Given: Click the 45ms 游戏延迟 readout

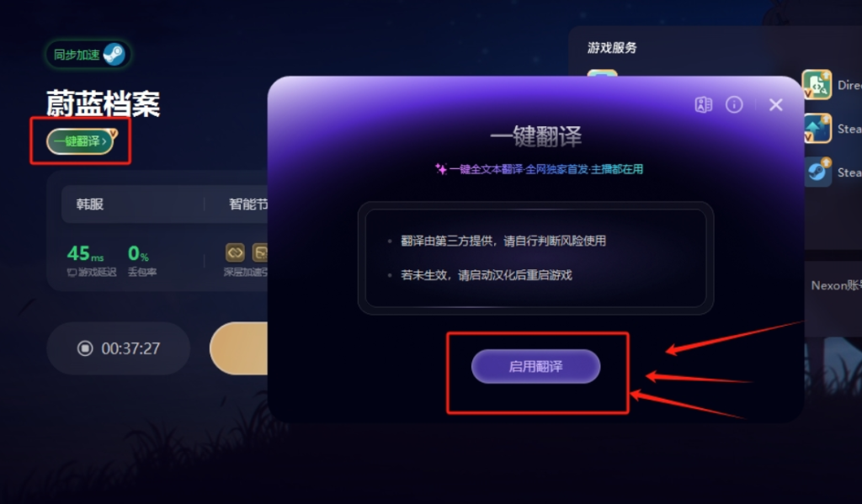Looking at the screenshot, I should tap(91, 261).
